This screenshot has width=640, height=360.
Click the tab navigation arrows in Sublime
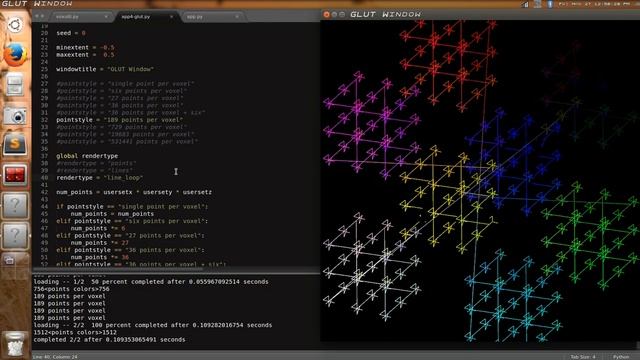[40, 16]
